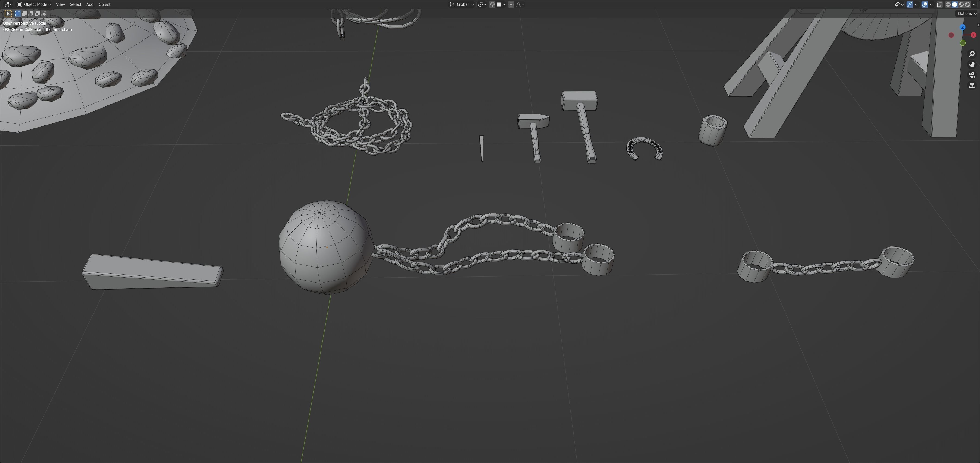The image size is (980, 463).
Task: Select the Subtract selection mode icon
Action: point(30,14)
